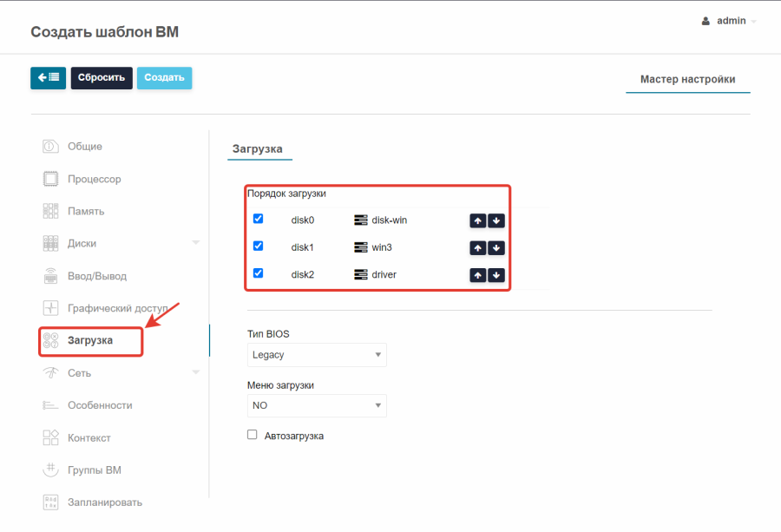Uncheck the disk1 boot checkbox

(x=258, y=246)
